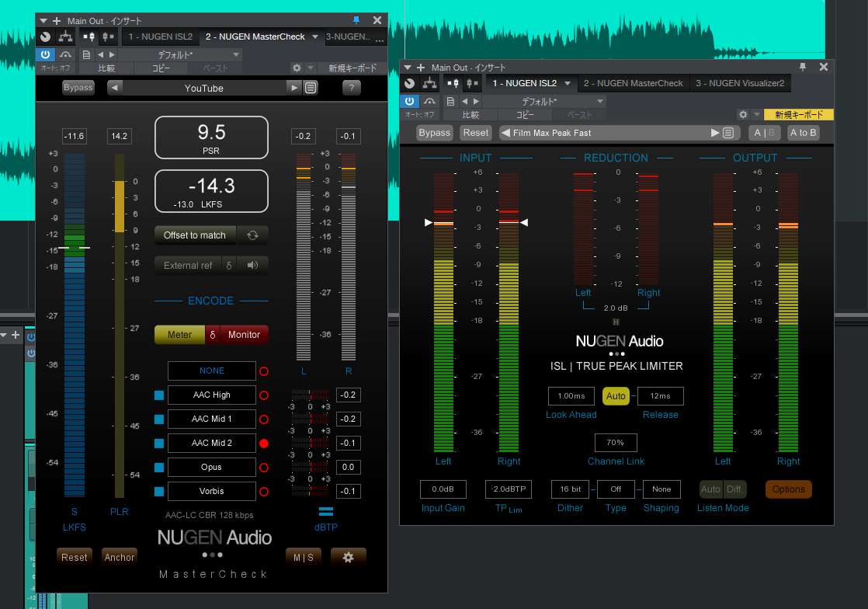Image resolution: width=868 pixels, height=609 pixels.
Task: Open ISL2 preset list icon
Action: click(728, 133)
